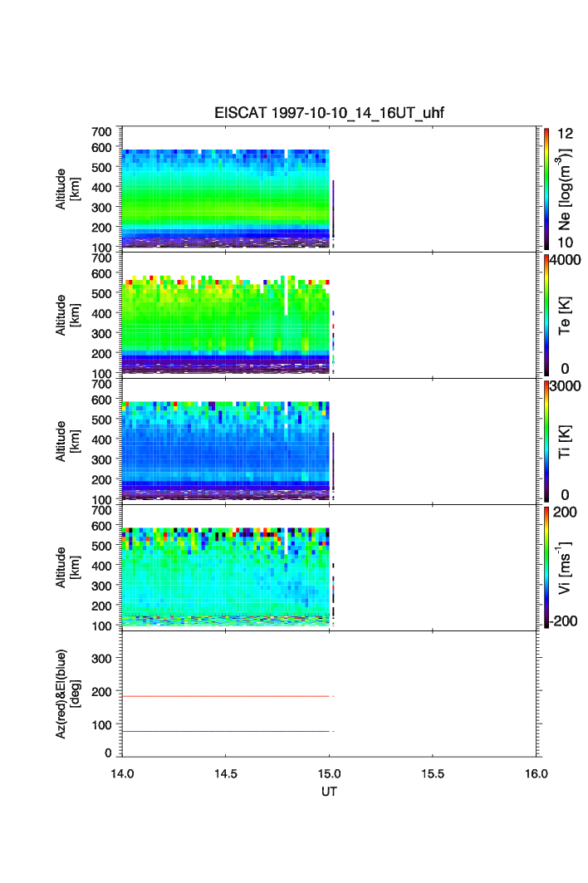This screenshot has width=588, height=883.
Task: Click the plot title EISCAT 1997-10-10_14_16UT_uhf
Action: coord(329,113)
